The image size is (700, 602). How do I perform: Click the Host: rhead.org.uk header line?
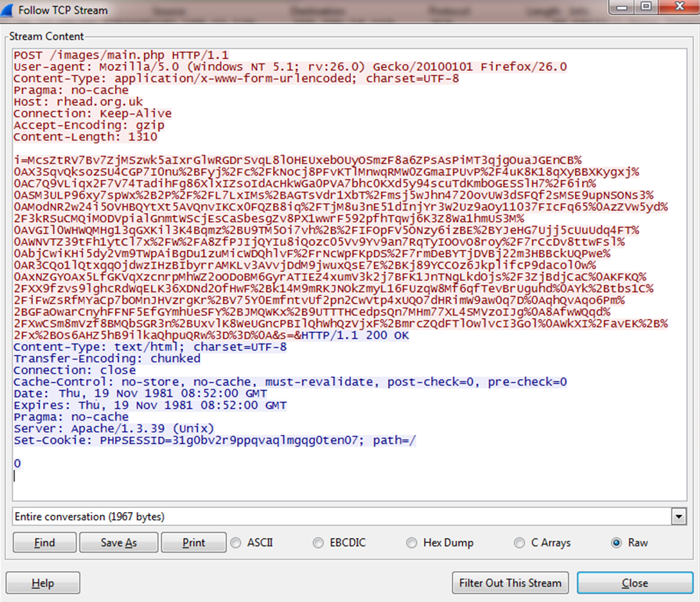78,102
